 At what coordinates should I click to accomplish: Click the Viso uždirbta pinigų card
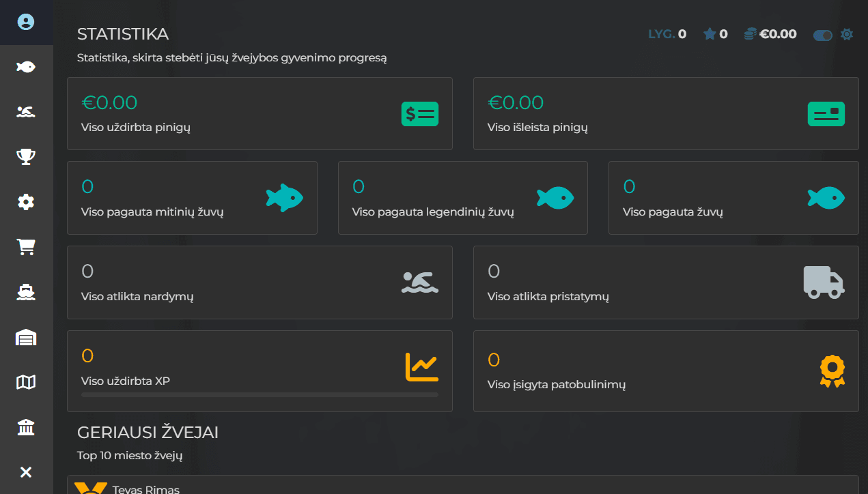pos(260,113)
